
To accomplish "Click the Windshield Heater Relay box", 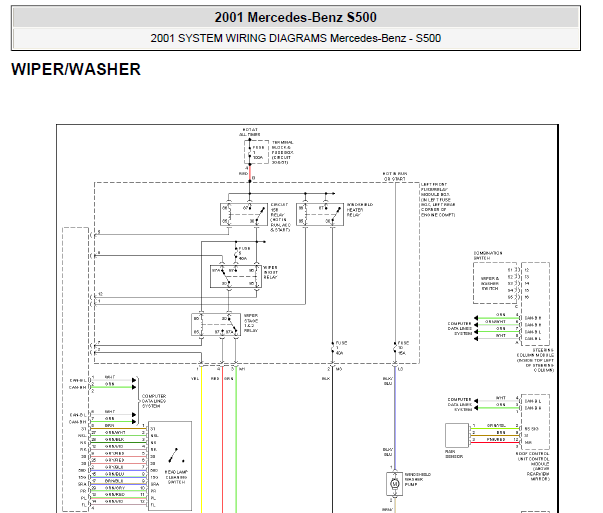I will tap(320, 215).
